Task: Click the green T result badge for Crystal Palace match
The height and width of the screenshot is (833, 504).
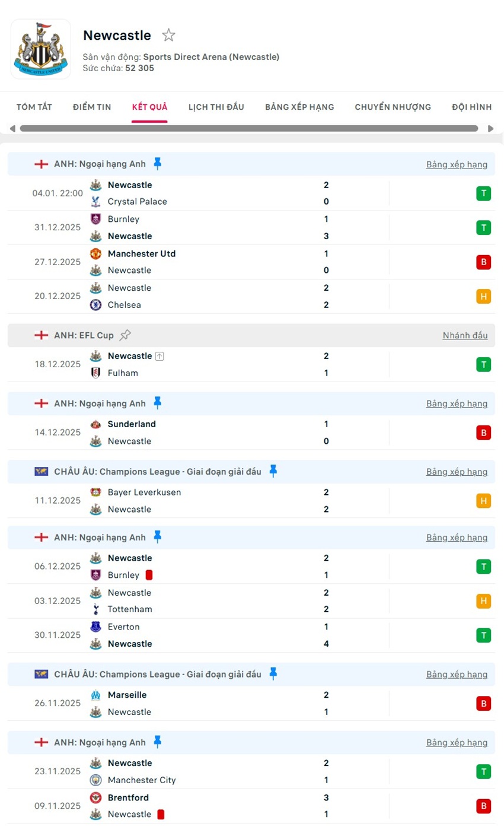Action: (483, 193)
